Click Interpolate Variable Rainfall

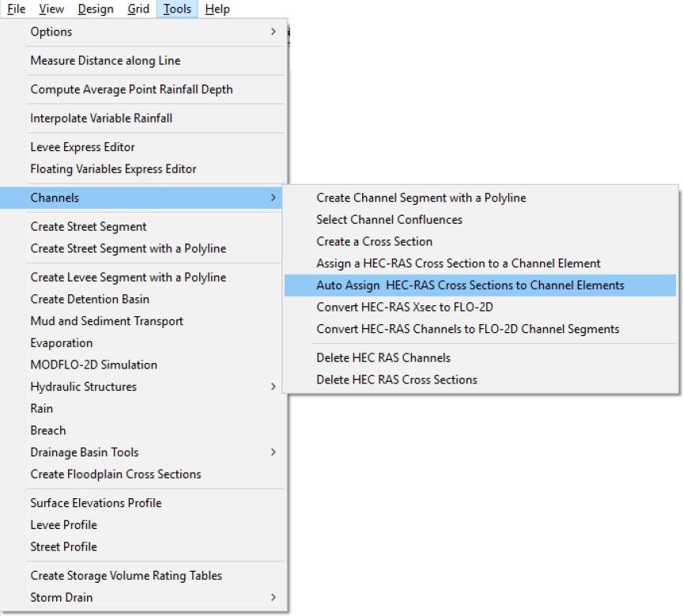101,118
